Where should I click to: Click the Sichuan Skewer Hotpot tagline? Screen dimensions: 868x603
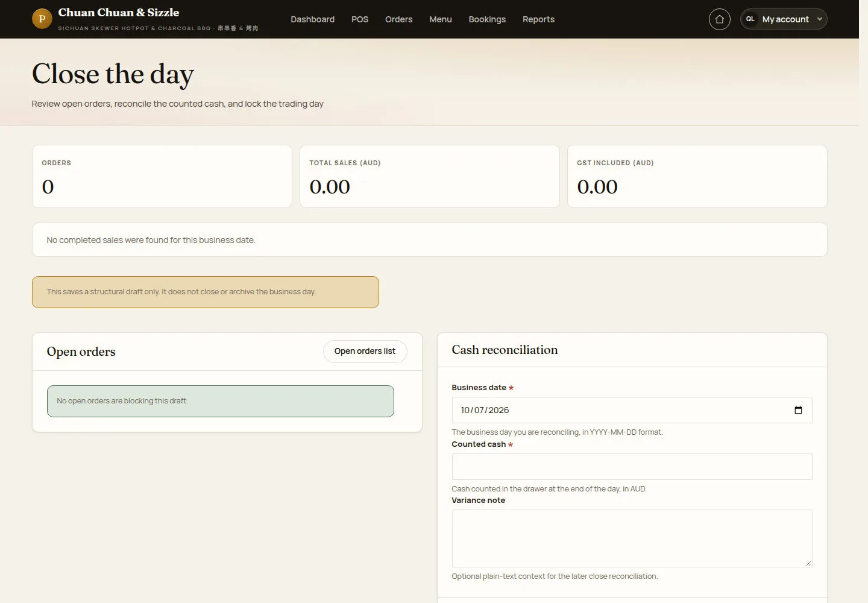tap(158, 28)
